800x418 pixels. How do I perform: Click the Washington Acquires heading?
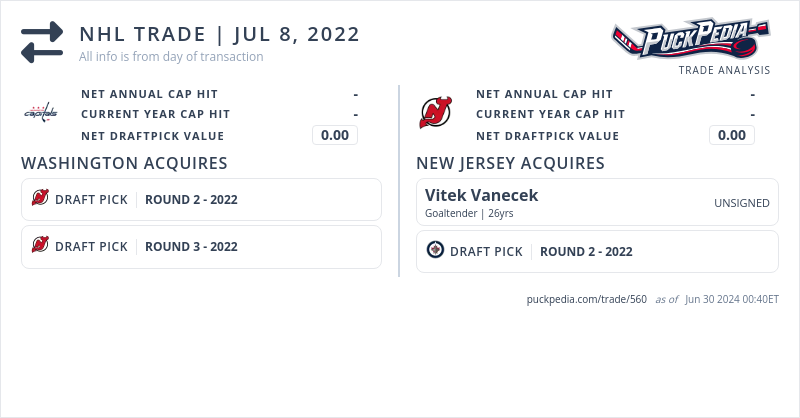(x=124, y=163)
